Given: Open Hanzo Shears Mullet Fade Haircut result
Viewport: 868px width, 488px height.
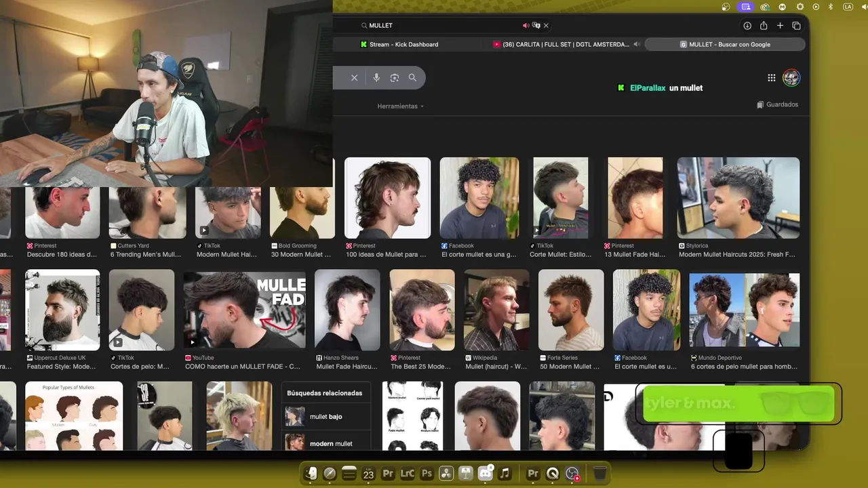Looking at the screenshot, I should 347,310.
